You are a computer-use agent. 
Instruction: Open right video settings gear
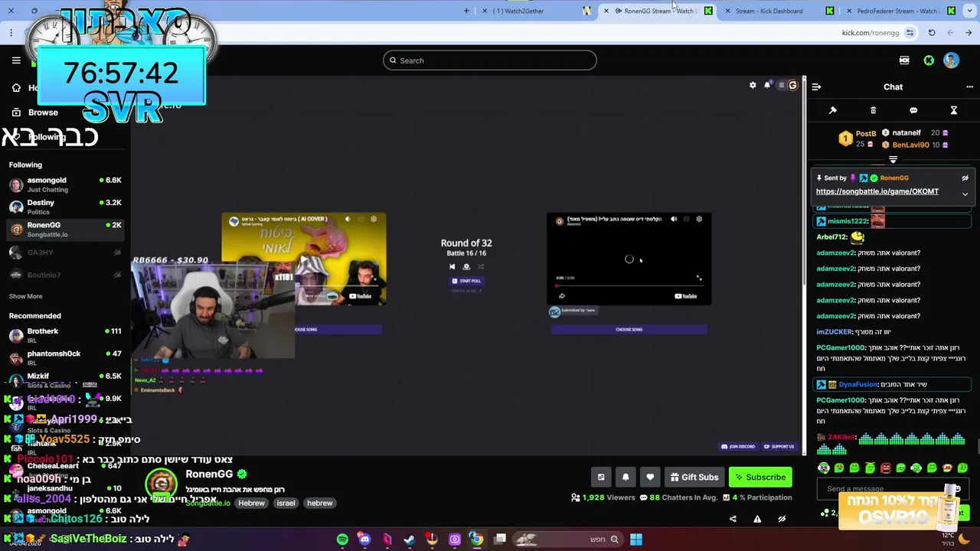[x=699, y=220]
